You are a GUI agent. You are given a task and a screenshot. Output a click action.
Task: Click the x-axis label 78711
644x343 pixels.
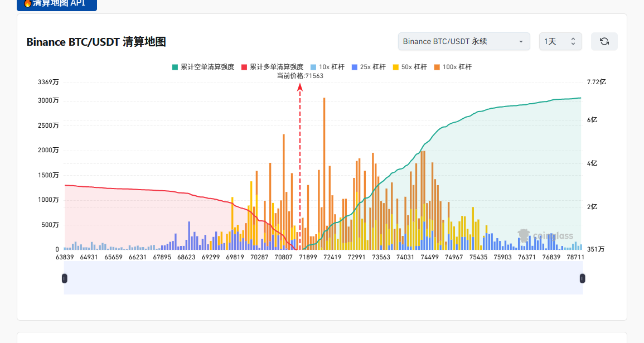point(575,257)
